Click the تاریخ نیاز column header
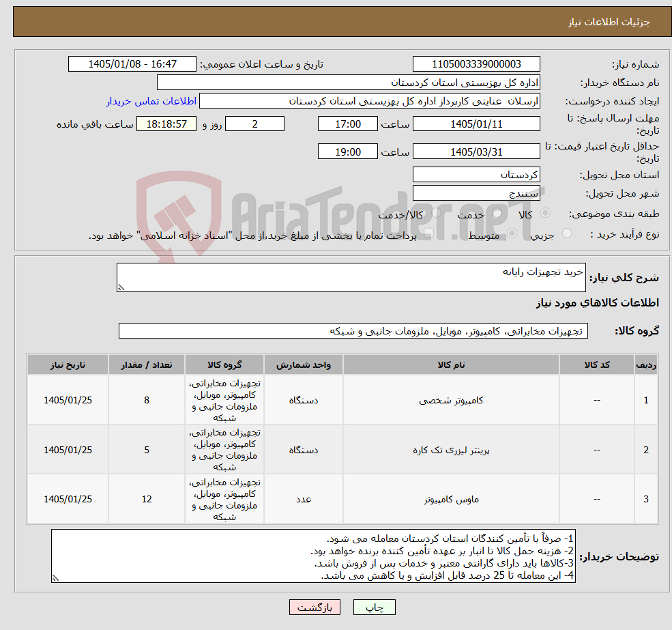This screenshot has height=630, width=672. (68, 364)
